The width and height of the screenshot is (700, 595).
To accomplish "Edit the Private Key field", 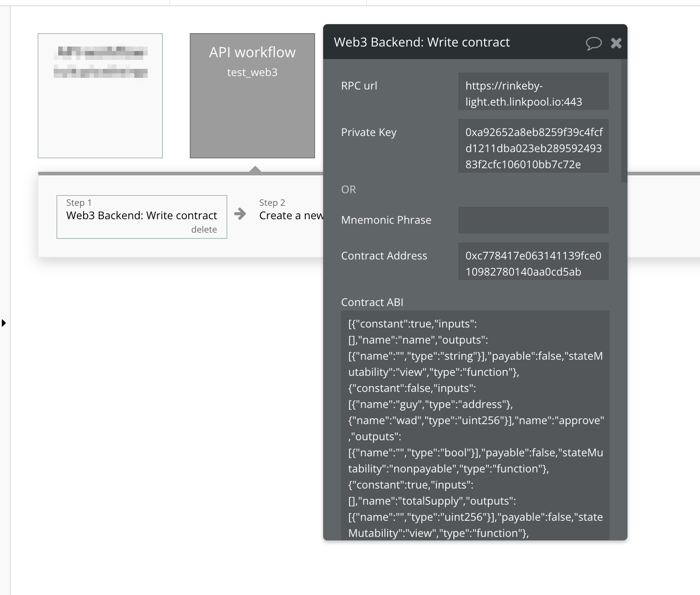I will tap(533, 146).
